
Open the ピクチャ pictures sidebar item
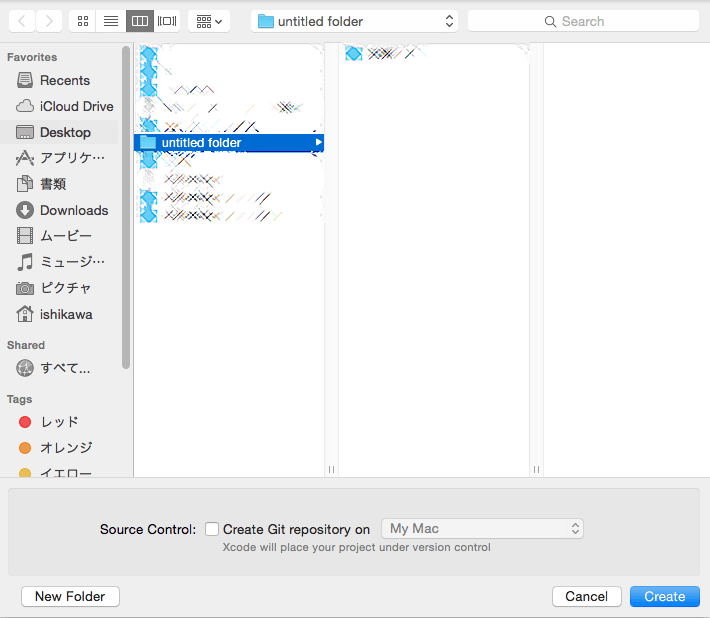point(59,288)
